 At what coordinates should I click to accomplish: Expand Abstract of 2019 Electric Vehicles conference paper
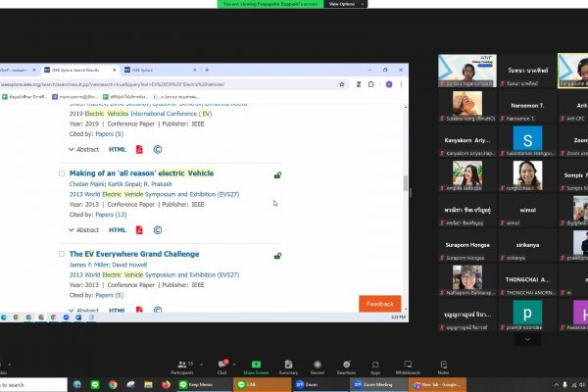point(83,149)
